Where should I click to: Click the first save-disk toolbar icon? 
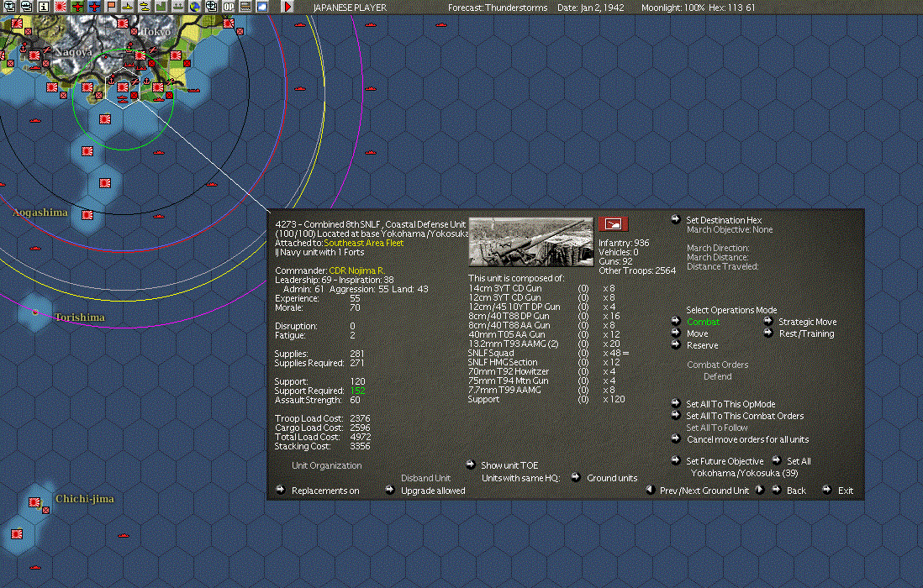coord(9,7)
